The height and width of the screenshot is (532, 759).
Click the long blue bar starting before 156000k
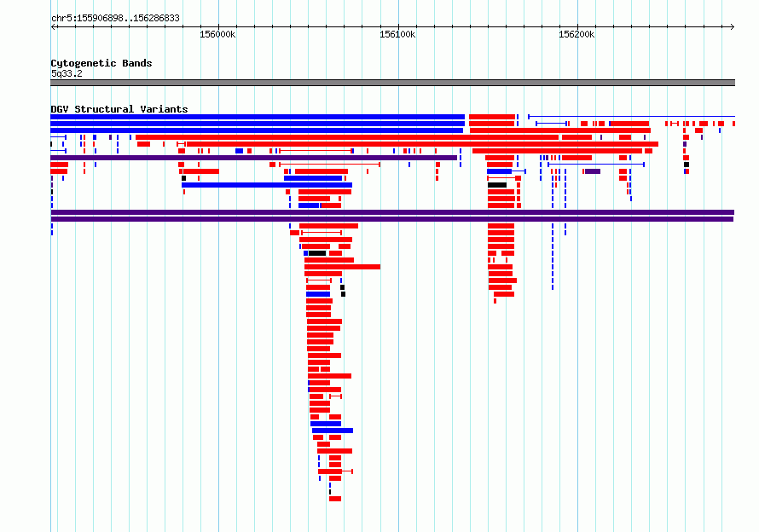[267, 185]
